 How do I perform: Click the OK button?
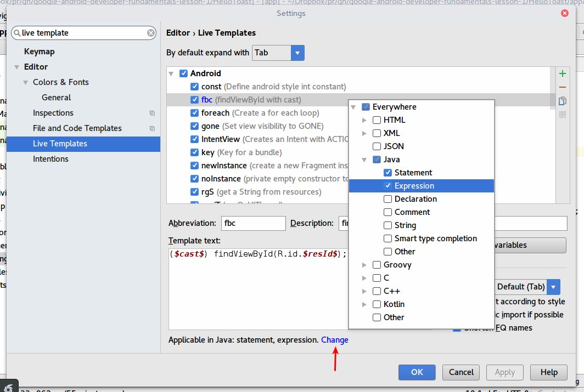click(x=417, y=372)
